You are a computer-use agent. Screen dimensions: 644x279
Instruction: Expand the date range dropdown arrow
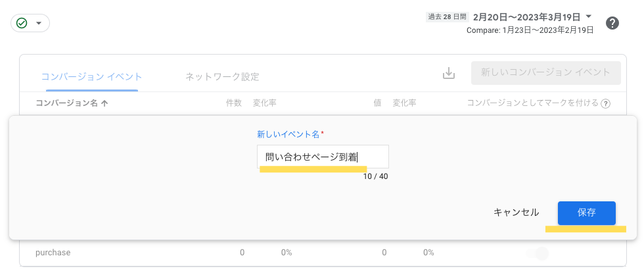(x=588, y=16)
